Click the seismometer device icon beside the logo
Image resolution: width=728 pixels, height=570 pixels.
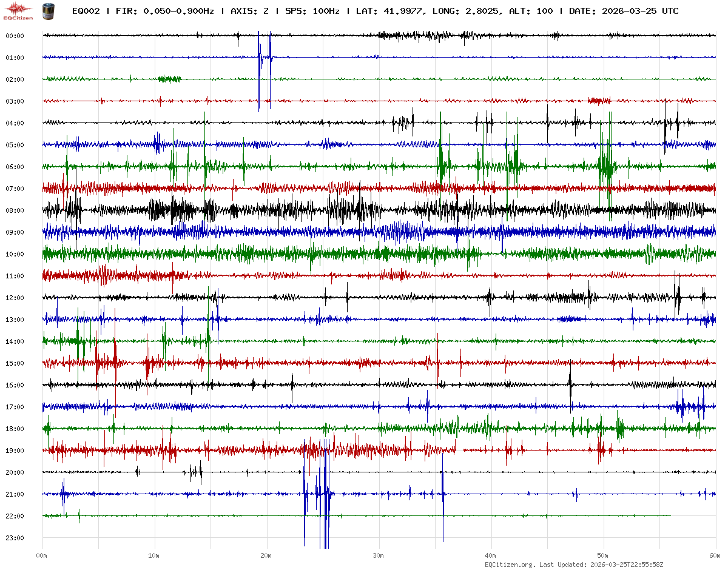[47, 11]
